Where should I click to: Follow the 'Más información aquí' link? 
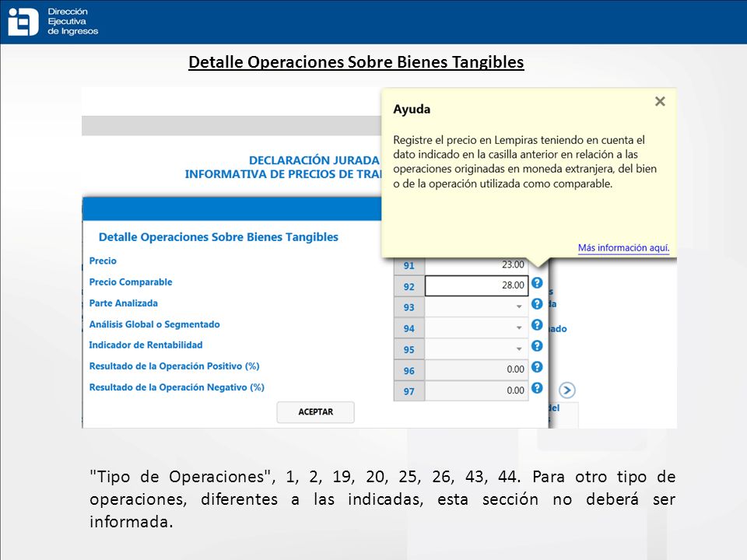point(623,247)
